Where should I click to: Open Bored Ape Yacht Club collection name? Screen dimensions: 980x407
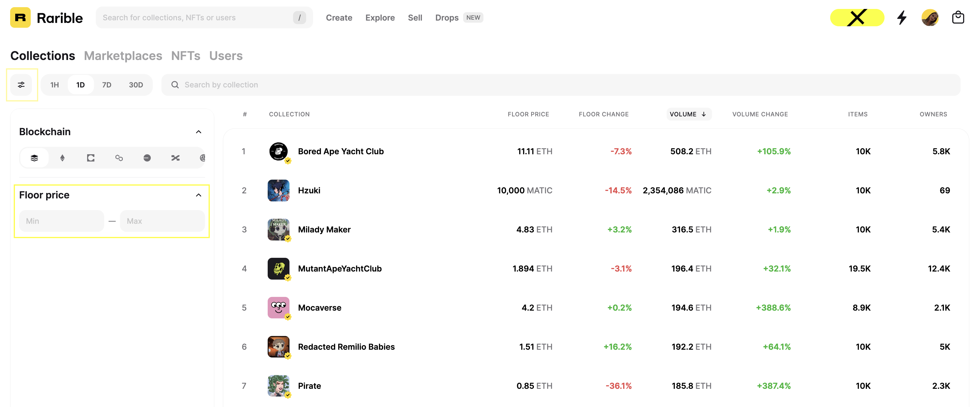pyautogui.click(x=340, y=151)
